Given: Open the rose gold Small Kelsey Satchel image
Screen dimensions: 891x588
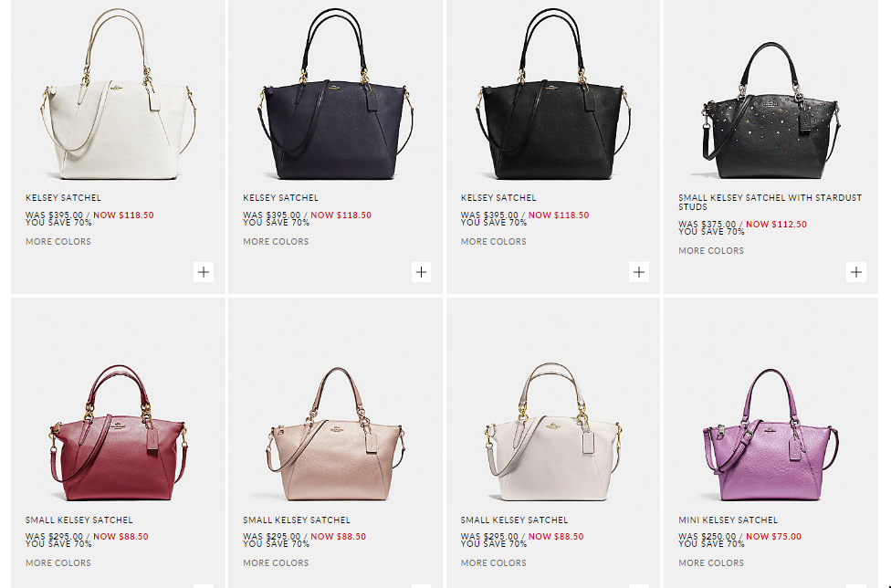Looking at the screenshot, I should click(336, 434).
